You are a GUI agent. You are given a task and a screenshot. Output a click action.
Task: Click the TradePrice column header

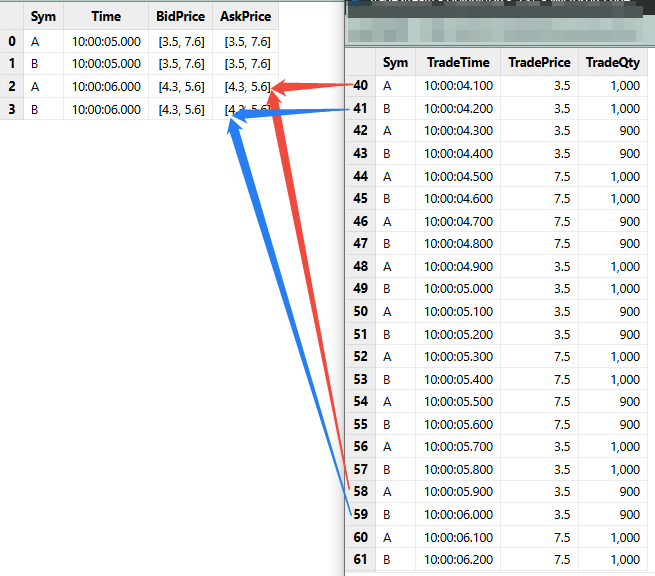pos(540,62)
